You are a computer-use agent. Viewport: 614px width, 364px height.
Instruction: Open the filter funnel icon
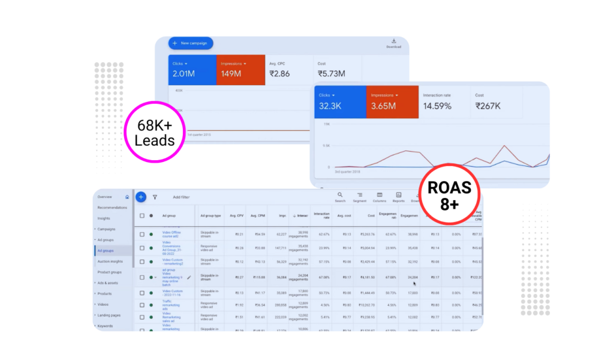tap(155, 197)
